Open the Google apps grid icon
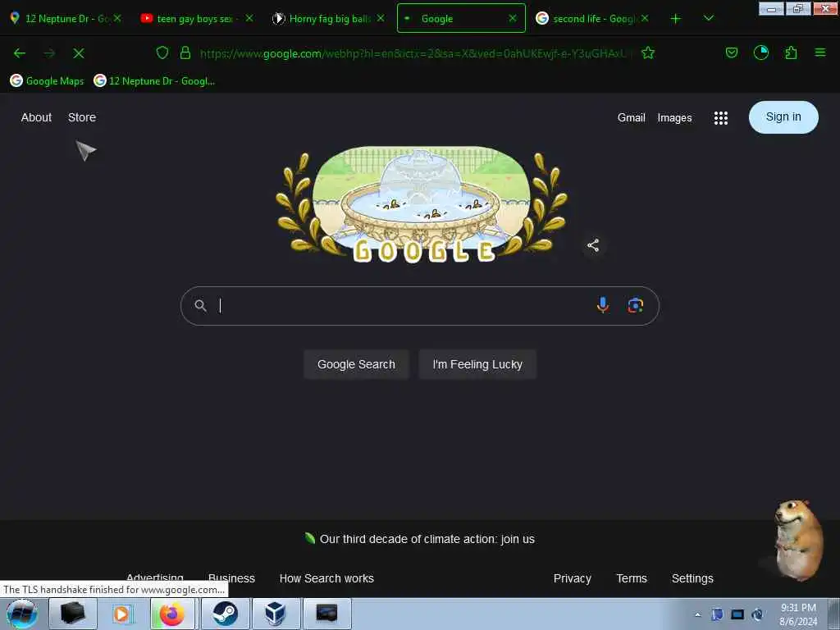Screen dimensions: 840x630 (720, 118)
